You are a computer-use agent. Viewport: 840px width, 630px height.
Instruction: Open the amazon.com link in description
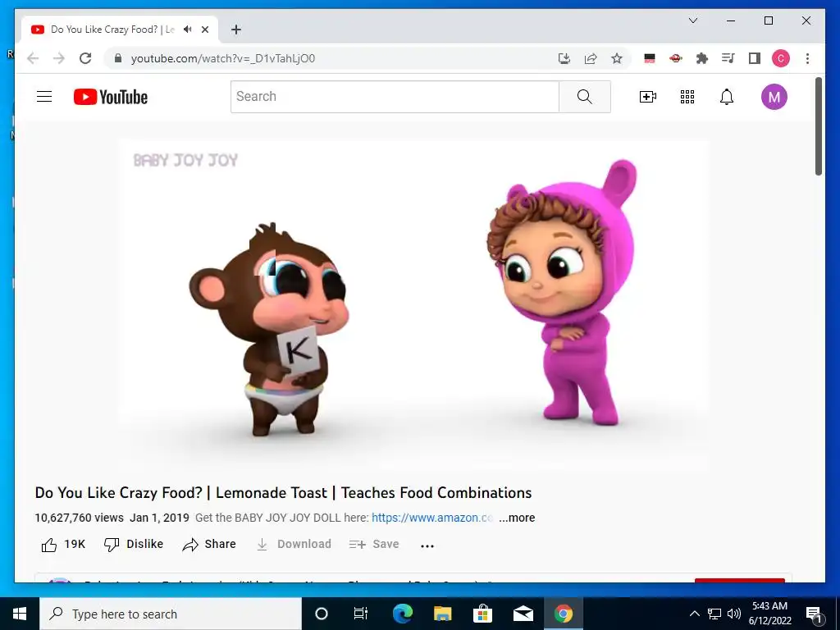click(x=431, y=518)
